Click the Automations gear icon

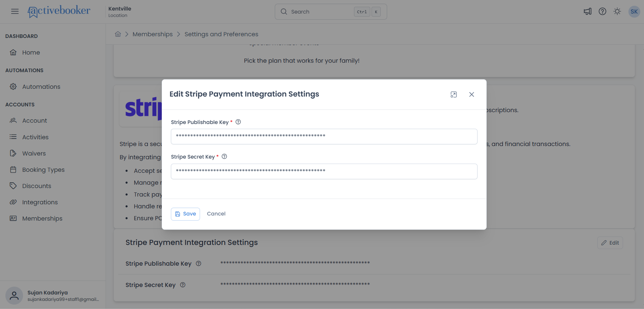[13, 86]
